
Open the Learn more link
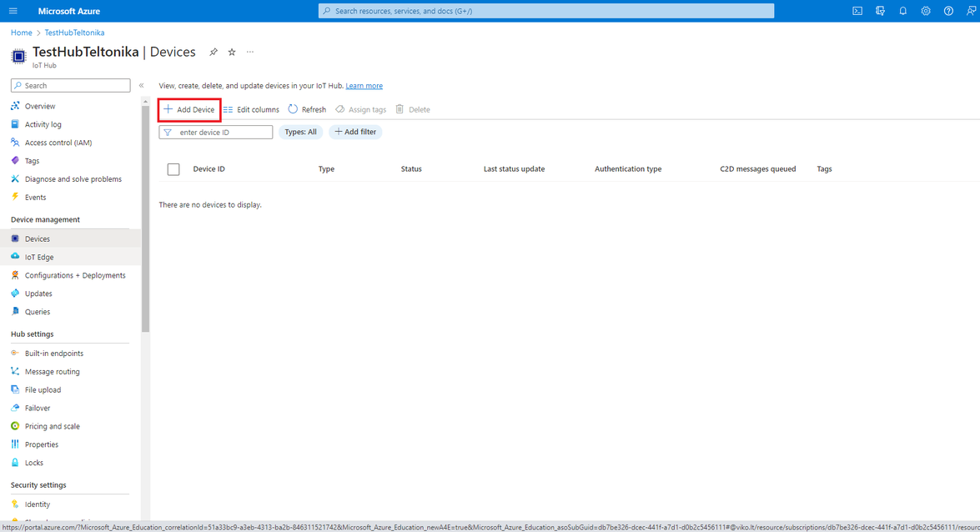[x=364, y=85]
